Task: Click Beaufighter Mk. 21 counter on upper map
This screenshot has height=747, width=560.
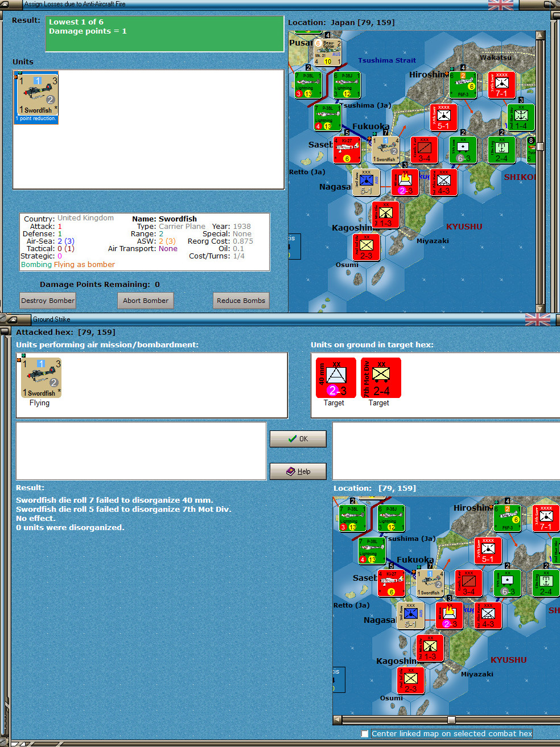Action: click(328, 52)
